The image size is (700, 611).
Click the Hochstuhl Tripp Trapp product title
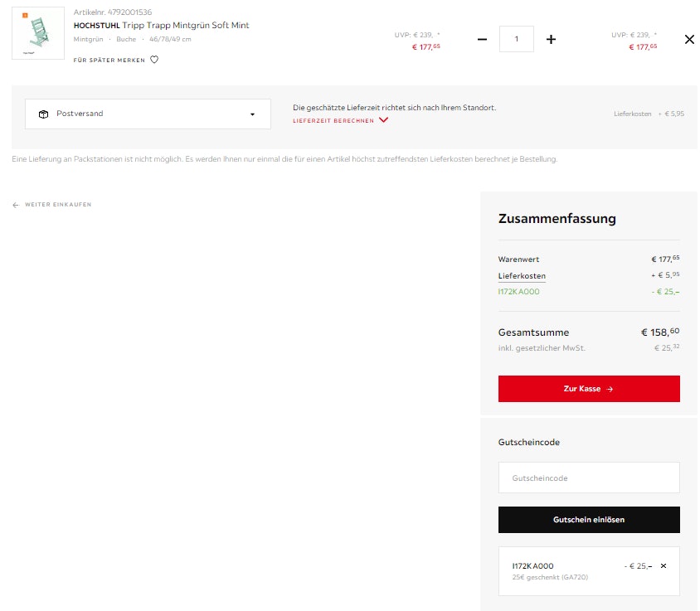click(x=162, y=26)
